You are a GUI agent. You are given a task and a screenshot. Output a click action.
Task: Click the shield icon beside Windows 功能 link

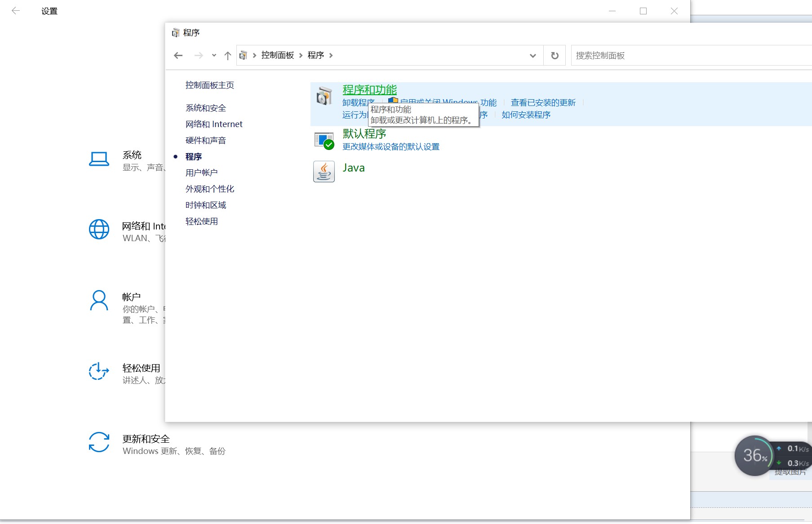click(393, 101)
